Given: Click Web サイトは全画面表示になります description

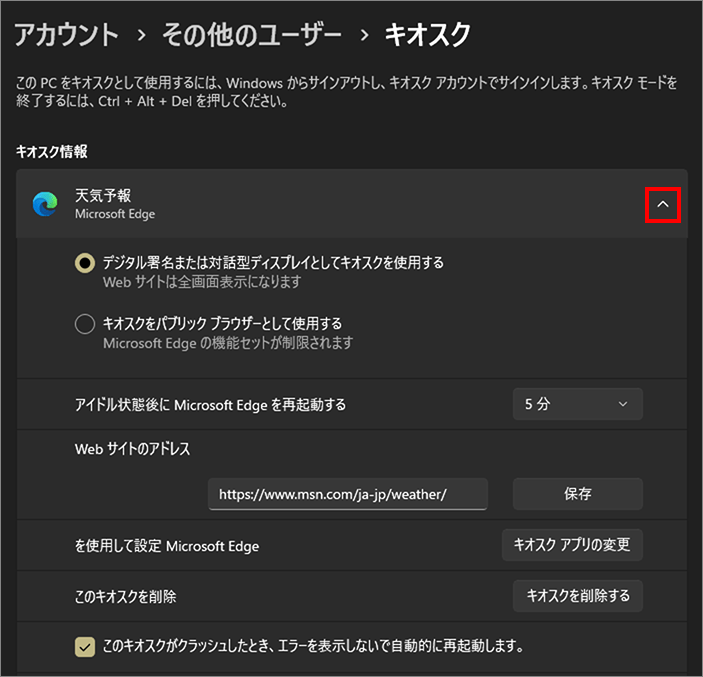Looking at the screenshot, I should click(x=202, y=282).
